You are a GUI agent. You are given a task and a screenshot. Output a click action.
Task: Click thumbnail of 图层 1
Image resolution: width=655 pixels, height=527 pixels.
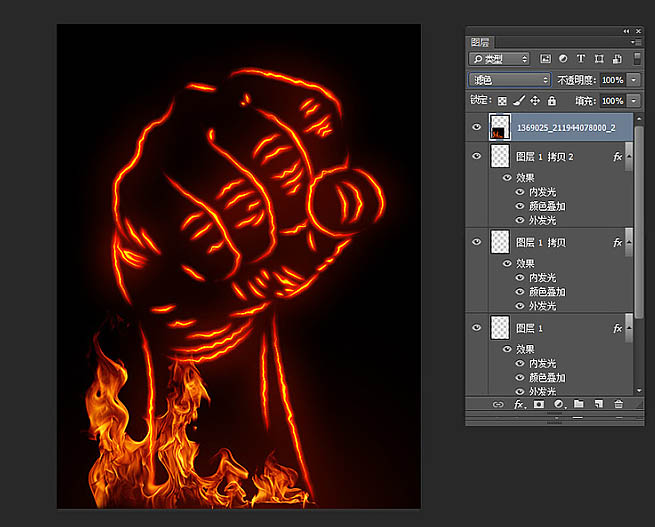pyautogui.click(x=500, y=328)
